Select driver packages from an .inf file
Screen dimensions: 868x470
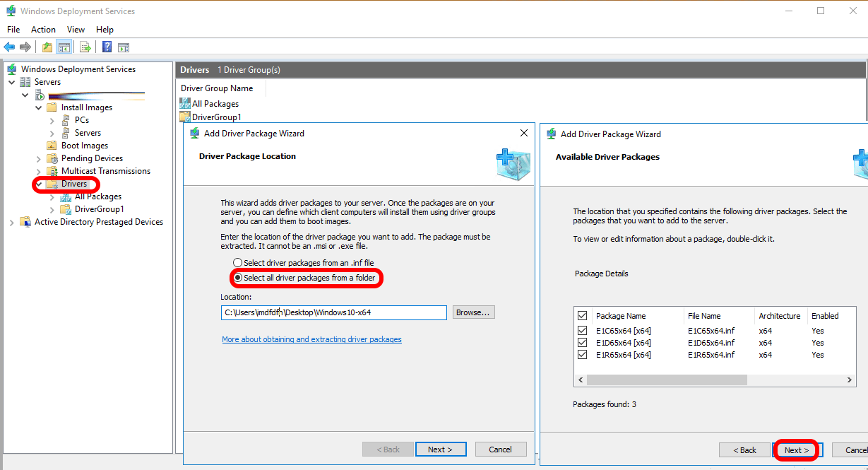[238, 263]
